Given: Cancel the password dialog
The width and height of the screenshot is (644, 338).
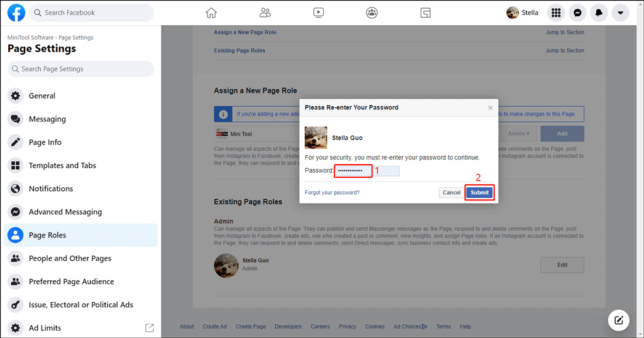Looking at the screenshot, I should coord(452,192).
